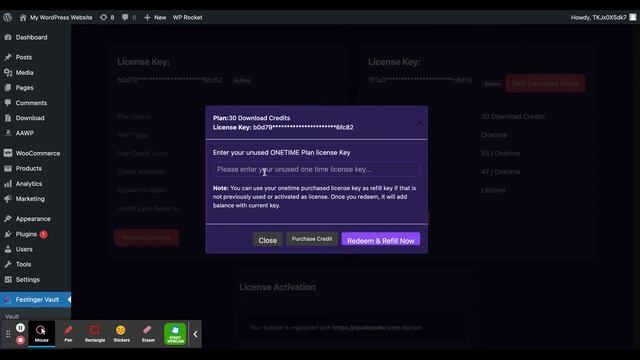640x360 pixels.
Task: Click the Users person icon
Action: (x=8, y=249)
